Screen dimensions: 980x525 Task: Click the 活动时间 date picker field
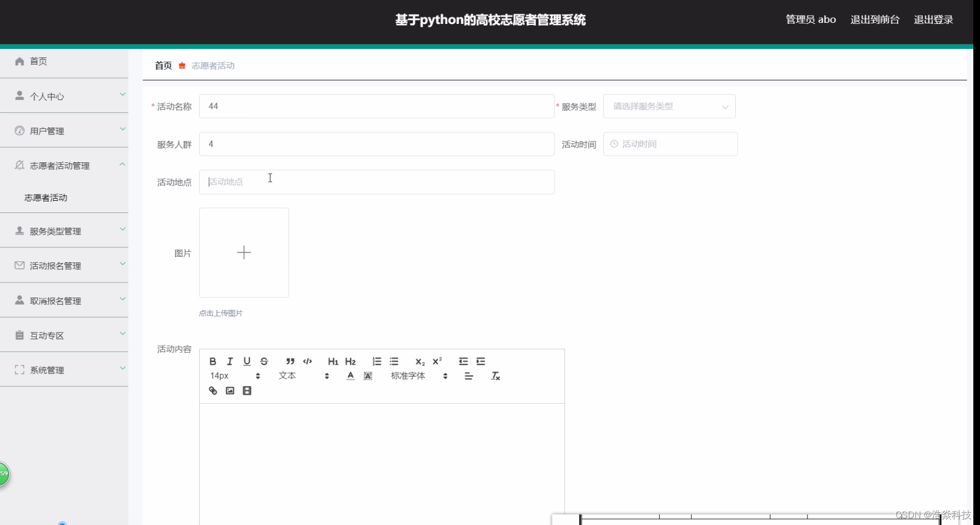670,143
